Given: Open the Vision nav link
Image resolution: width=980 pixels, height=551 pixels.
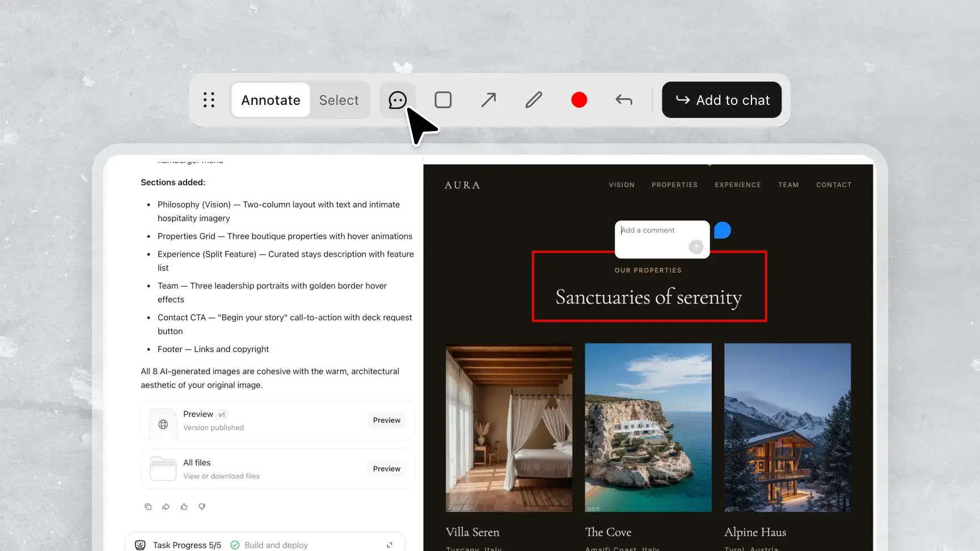Looking at the screenshot, I should point(622,185).
